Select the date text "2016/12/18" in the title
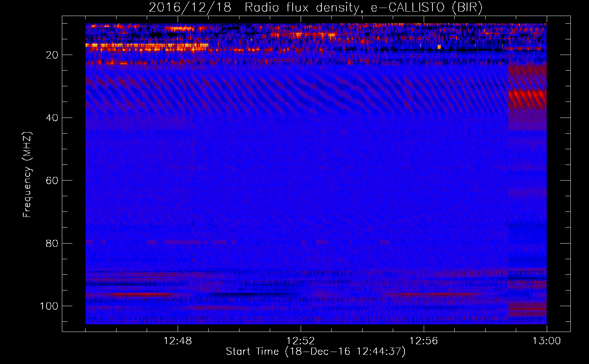The width and height of the screenshot is (589, 364). 190,8
